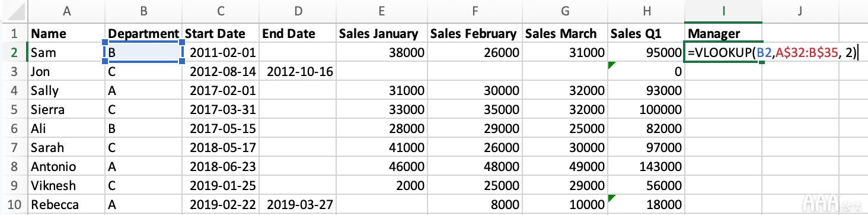Select the Start Date header cell
Screen dimensions: 868x215
221,33
